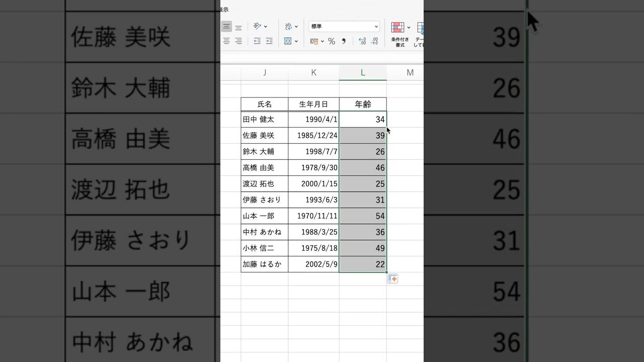Select the 生年月日 header cell
The image size is (644, 362).
[313, 104]
